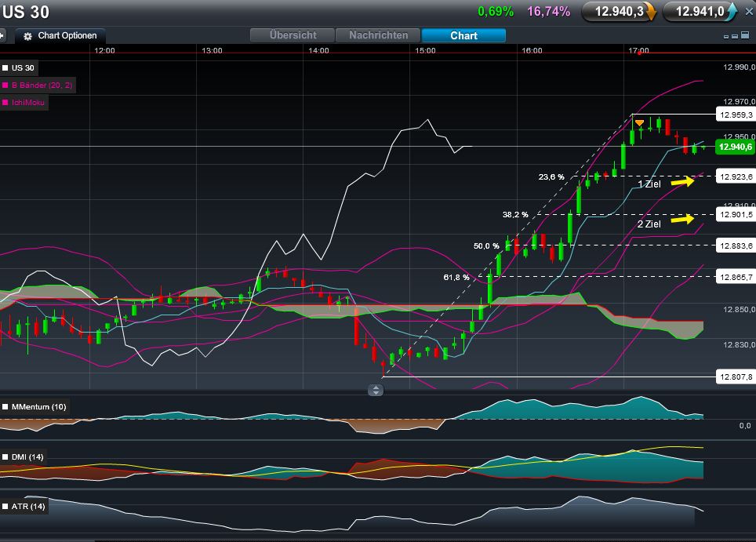
Task: Close the US 30 panel
Action: pos(749,12)
